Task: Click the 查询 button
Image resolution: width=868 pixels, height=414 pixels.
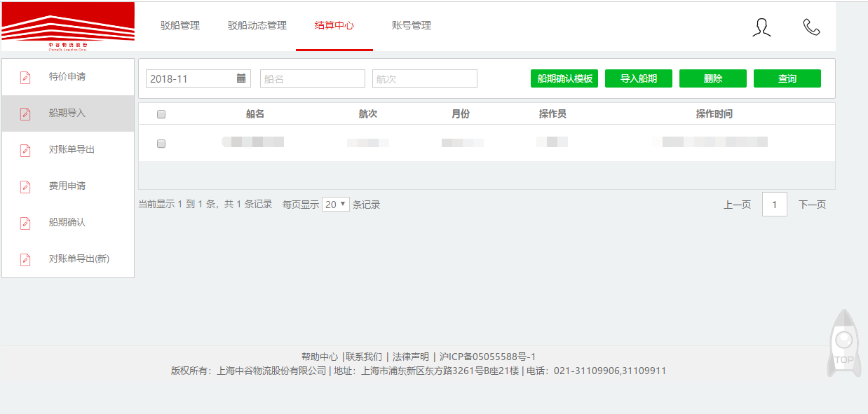Action: pyautogui.click(x=787, y=78)
